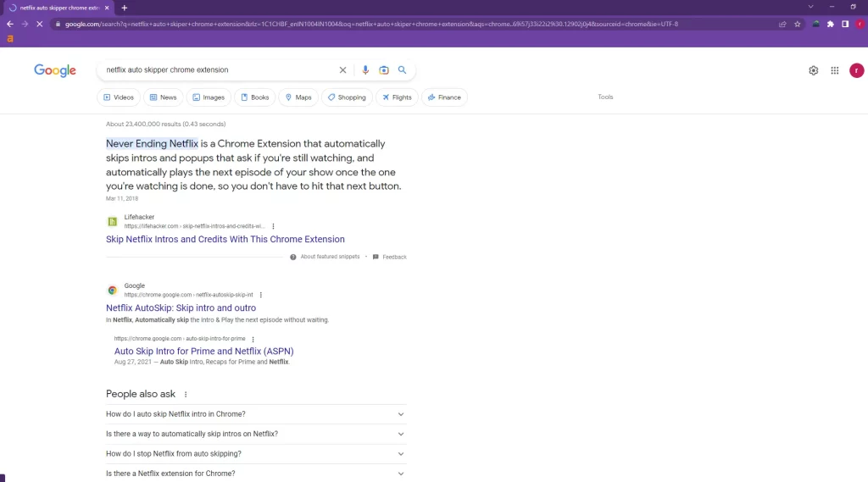The width and height of the screenshot is (868, 482).
Task: Clear the search box with the X
Action: coord(342,69)
